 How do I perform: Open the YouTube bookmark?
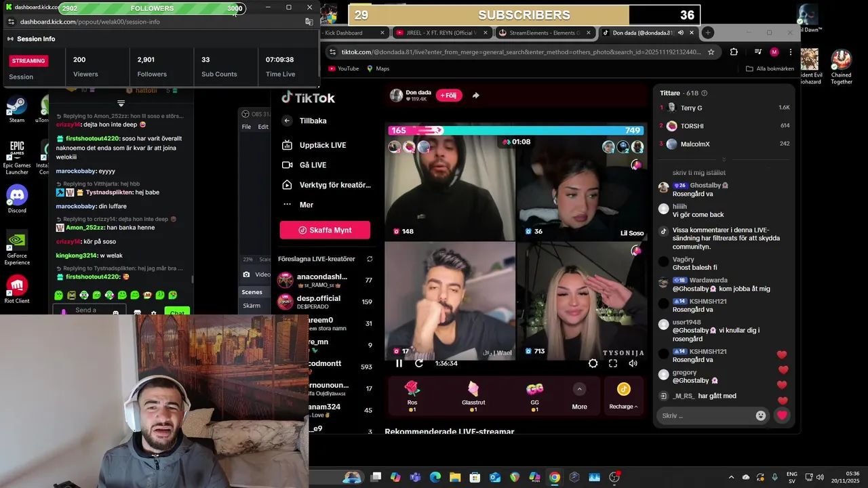point(344,68)
